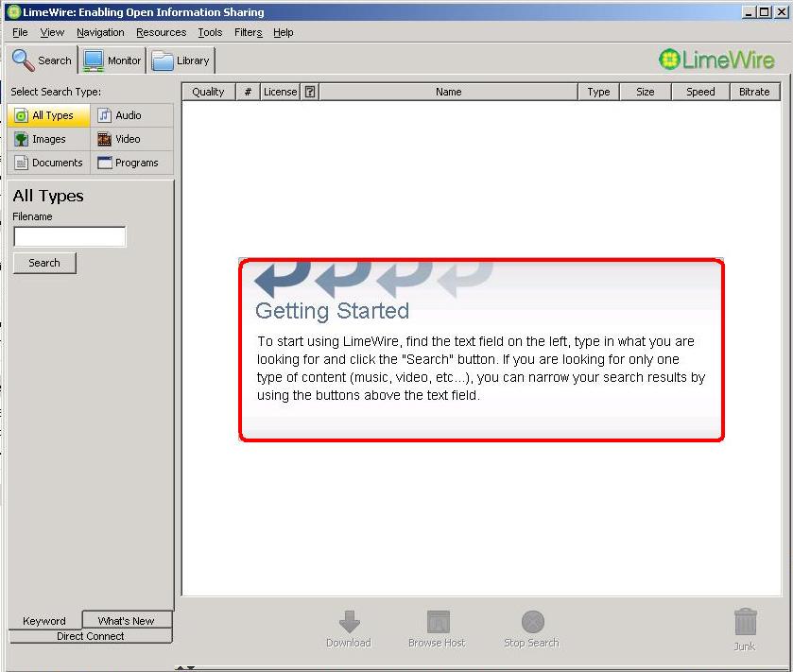Open the View menu
The height and width of the screenshot is (672, 793).
tap(52, 32)
